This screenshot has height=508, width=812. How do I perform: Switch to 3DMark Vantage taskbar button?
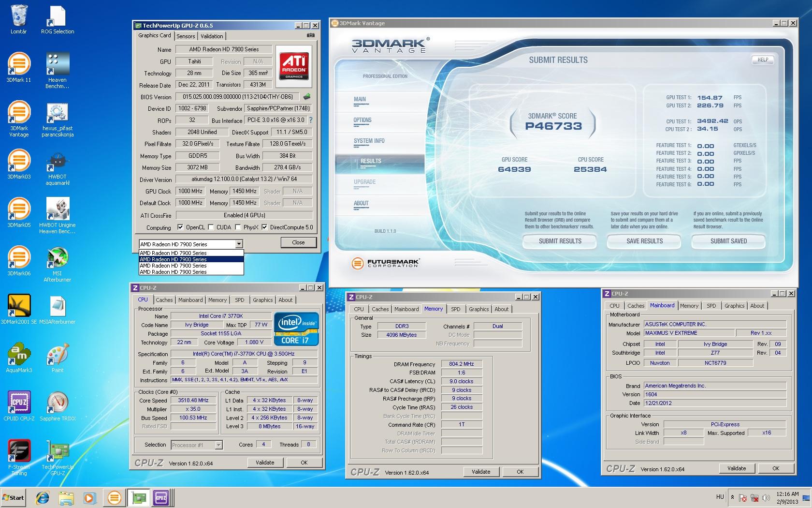114,497
